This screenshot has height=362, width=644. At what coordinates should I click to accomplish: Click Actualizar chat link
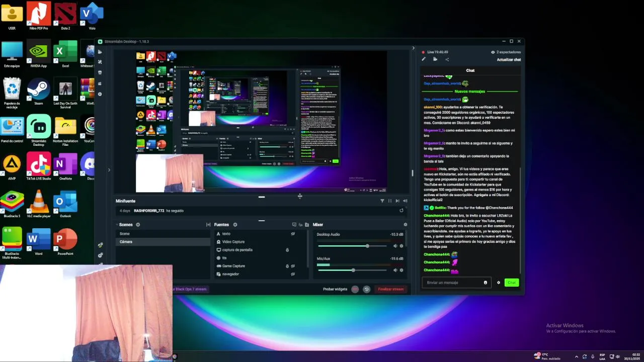(x=509, y=60)
